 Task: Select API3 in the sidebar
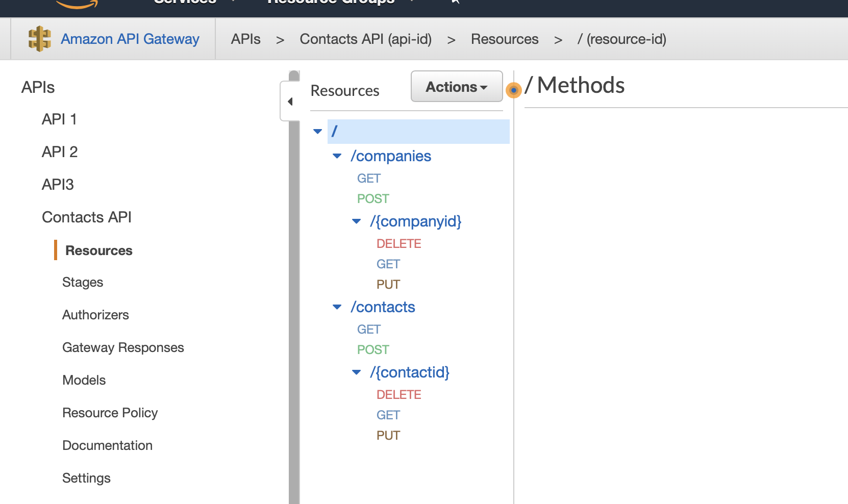pyautogui.click(x=58, y=184)
